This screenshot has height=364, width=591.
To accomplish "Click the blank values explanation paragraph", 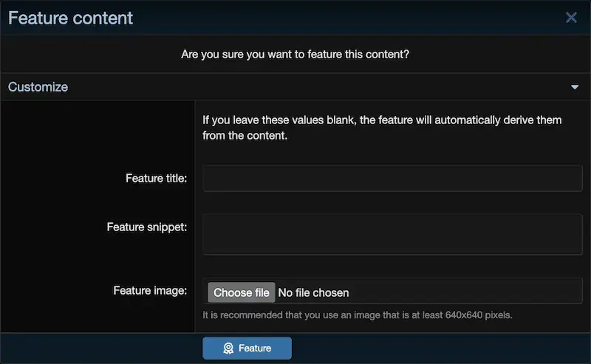I will 382,128.
